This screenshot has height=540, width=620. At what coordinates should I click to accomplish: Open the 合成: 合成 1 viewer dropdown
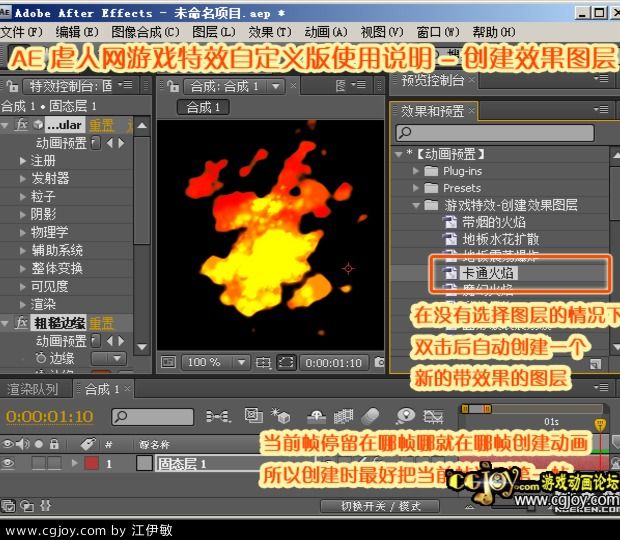point(276,86)
